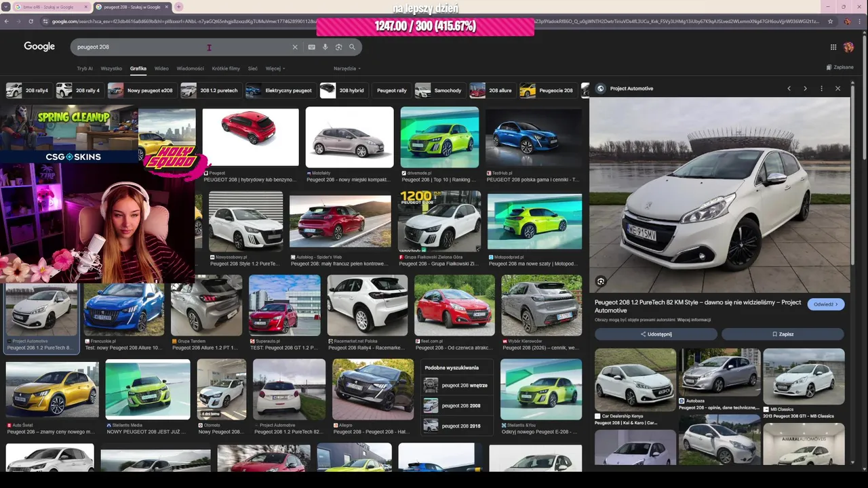Select the Grafika tab
868x488 pixels.
point(138,68)
